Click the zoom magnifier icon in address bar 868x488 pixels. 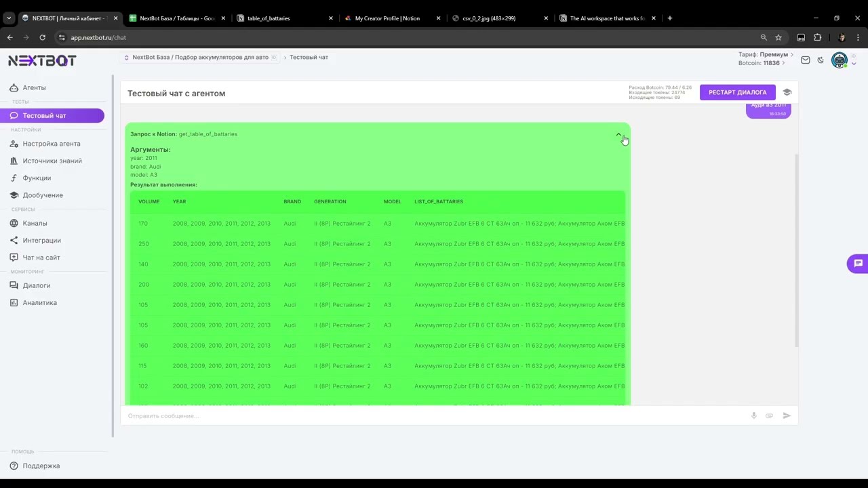pyautogui.click(x=764, y=37)
